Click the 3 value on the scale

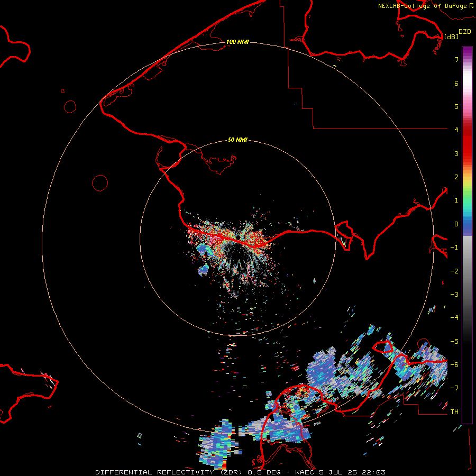(x=456, y=153)
